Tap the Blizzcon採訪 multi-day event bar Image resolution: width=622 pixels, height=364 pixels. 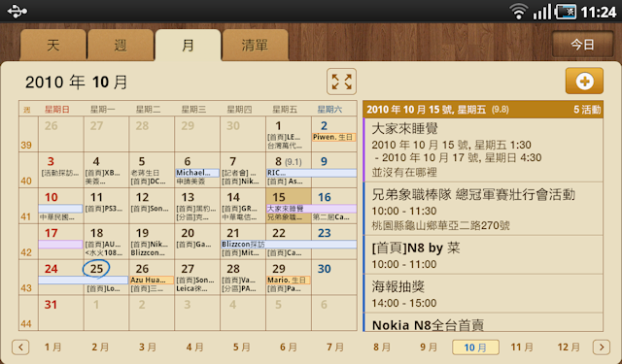(289, 244)
